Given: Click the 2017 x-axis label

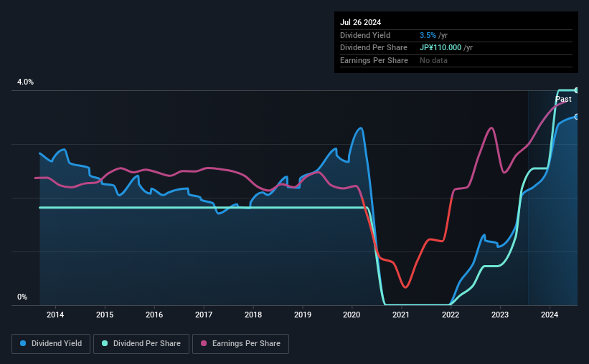Looking at the screenshot, I should pos(204,315).
